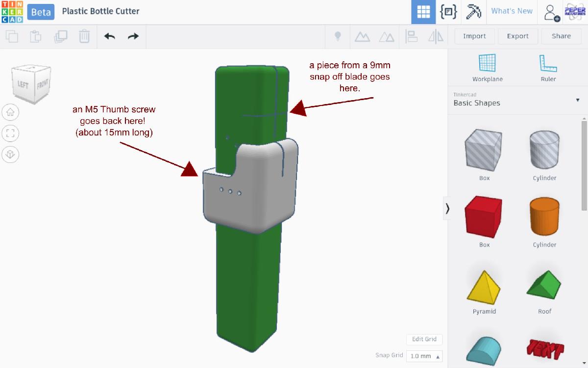The width and height of the screenshot is (588, 368).
Task: Collapse the shapes panel with chevron
Action: [x=447, y=209]
